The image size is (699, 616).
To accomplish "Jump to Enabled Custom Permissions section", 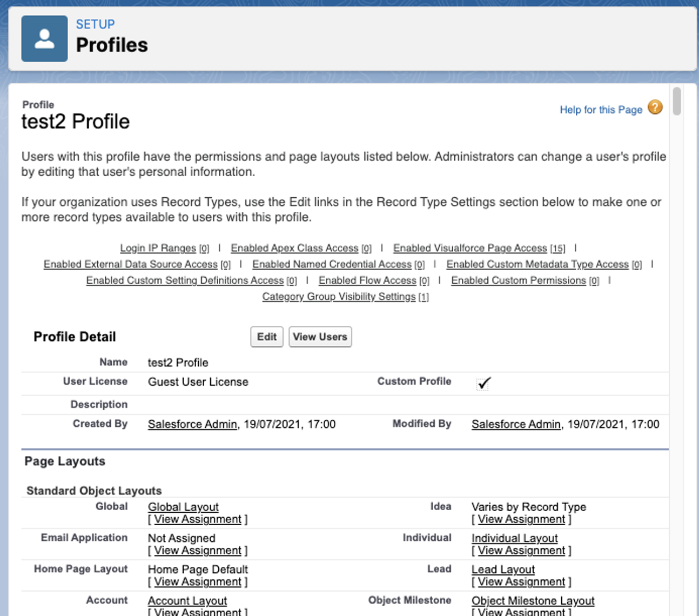I will coord(519,280).
